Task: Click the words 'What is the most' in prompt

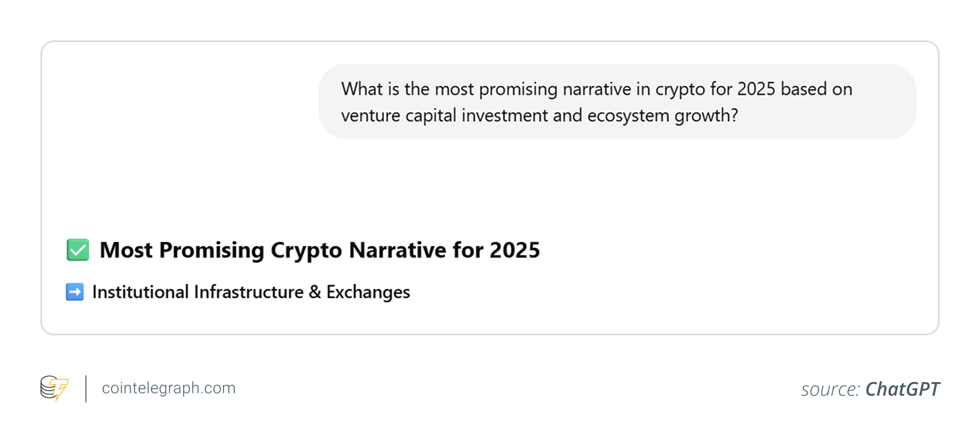Action: (x=397, y=89)
